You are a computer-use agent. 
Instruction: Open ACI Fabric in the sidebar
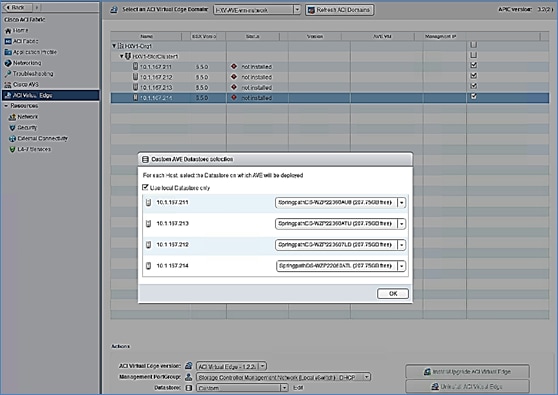coord(26,41)
